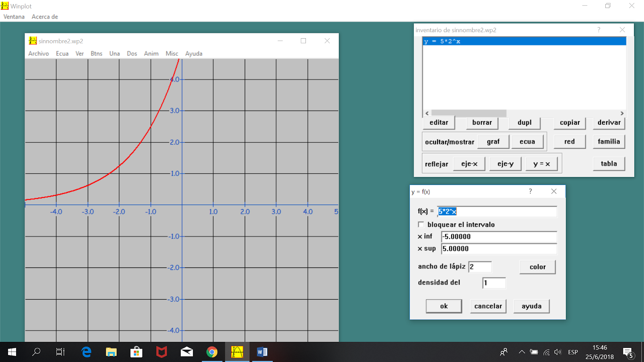The image size is (644, 362).
Task: Click the ESP input language indicator
Action: [573, 352]
